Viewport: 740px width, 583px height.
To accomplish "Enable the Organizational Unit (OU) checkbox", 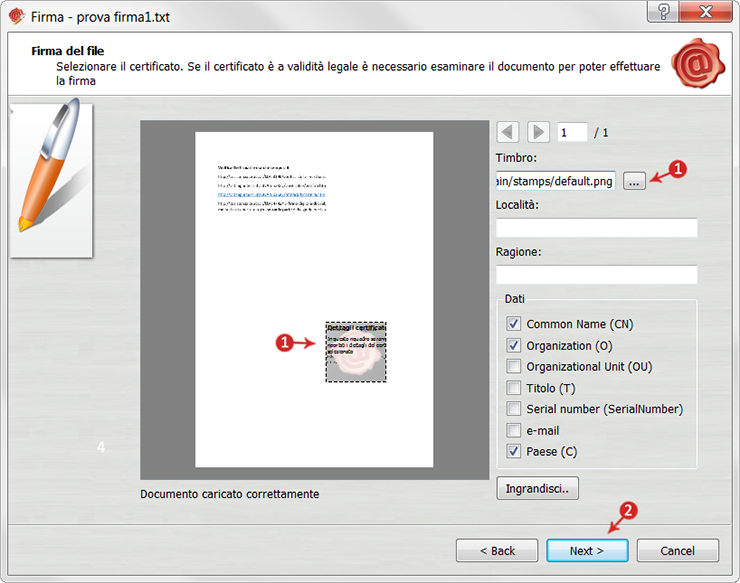I will pos(514,367).
